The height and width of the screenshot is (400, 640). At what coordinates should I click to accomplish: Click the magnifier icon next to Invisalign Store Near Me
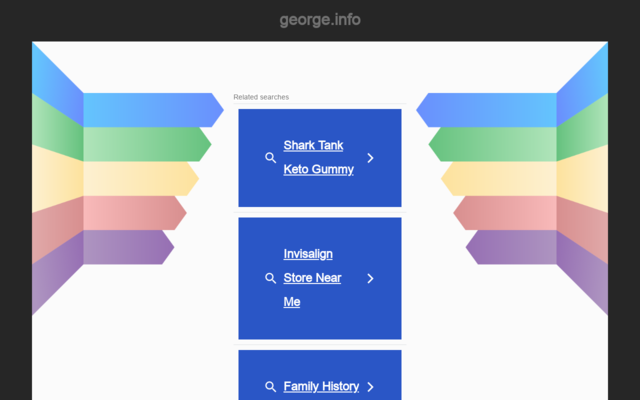tap(270, 279)
